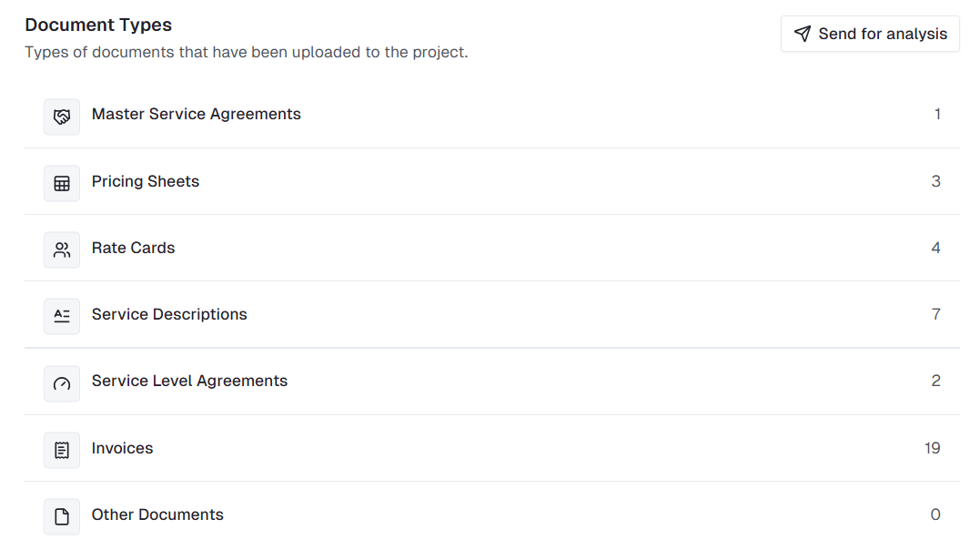980x560 pixels.
Task: Click the Document Types heading
Action: (98, 25)
